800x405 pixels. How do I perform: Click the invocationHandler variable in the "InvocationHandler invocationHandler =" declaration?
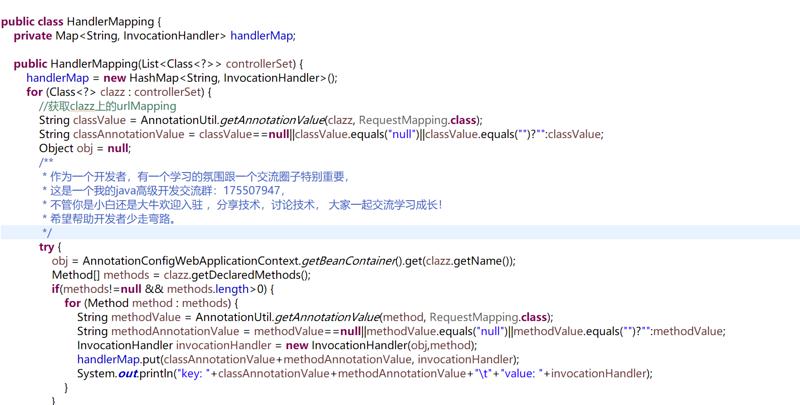(223, 345)
